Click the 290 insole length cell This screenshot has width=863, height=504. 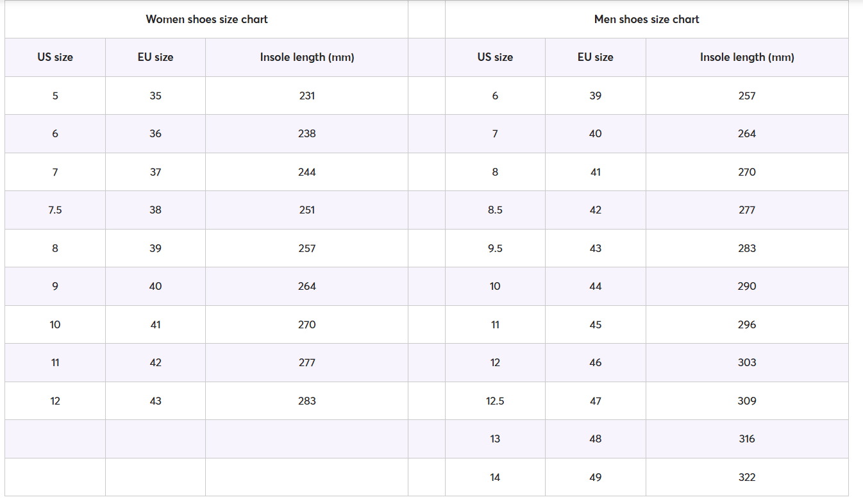(x=747, y=286)
